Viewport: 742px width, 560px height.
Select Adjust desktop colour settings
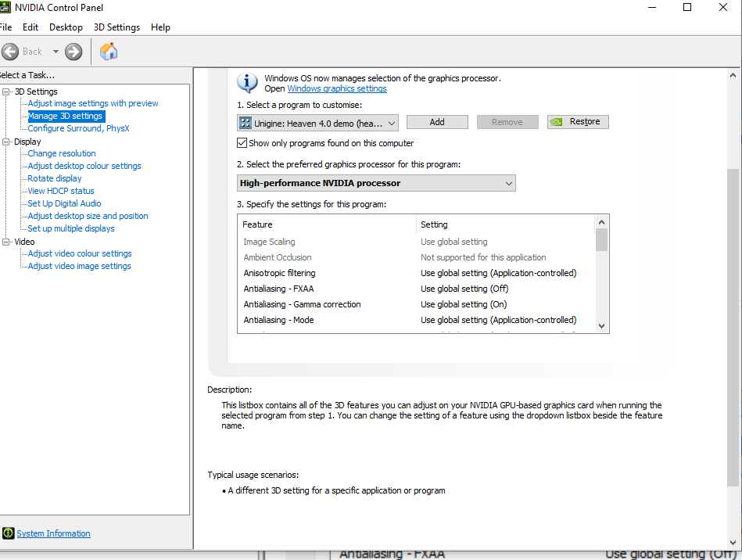(84, 166)
